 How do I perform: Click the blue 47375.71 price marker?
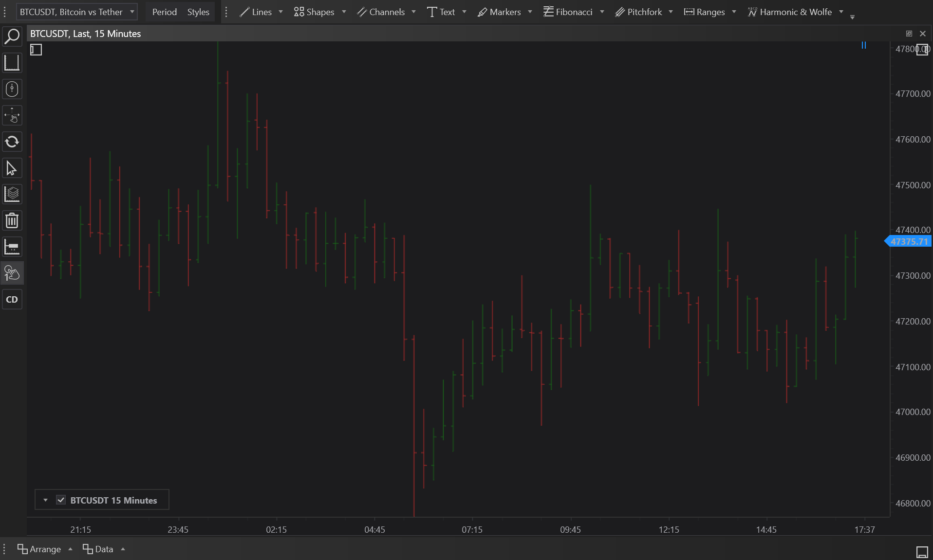909,241
